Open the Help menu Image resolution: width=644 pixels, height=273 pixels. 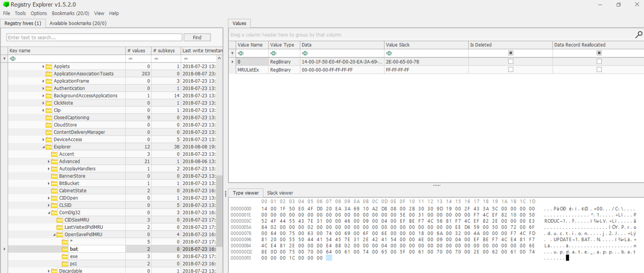pyautogui.click(x=114, y=13)
